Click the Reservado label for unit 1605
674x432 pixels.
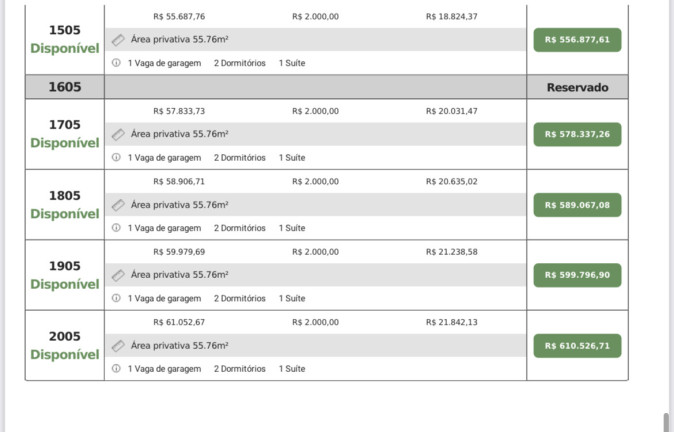click(x=577, y=87)
